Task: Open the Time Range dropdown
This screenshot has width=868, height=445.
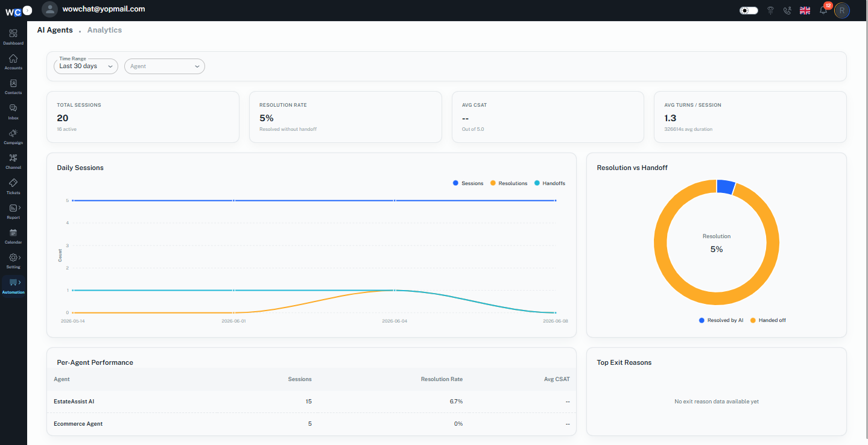Action: [x=86, y=66]
